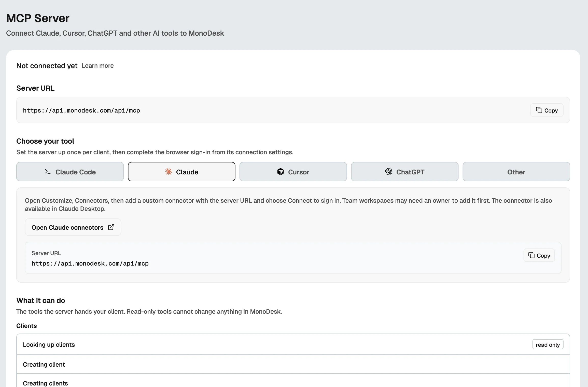Choose the Other tool tab
Viewport: 588px width, 387px height.
[516, 172]
